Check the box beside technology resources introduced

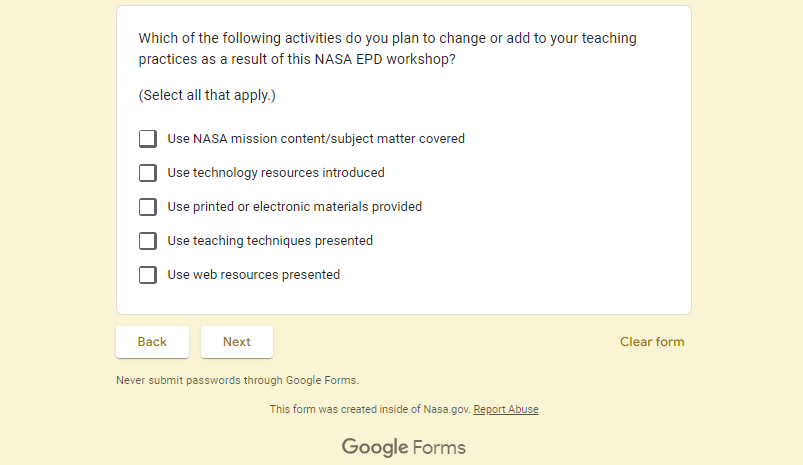tap(148, 173)
